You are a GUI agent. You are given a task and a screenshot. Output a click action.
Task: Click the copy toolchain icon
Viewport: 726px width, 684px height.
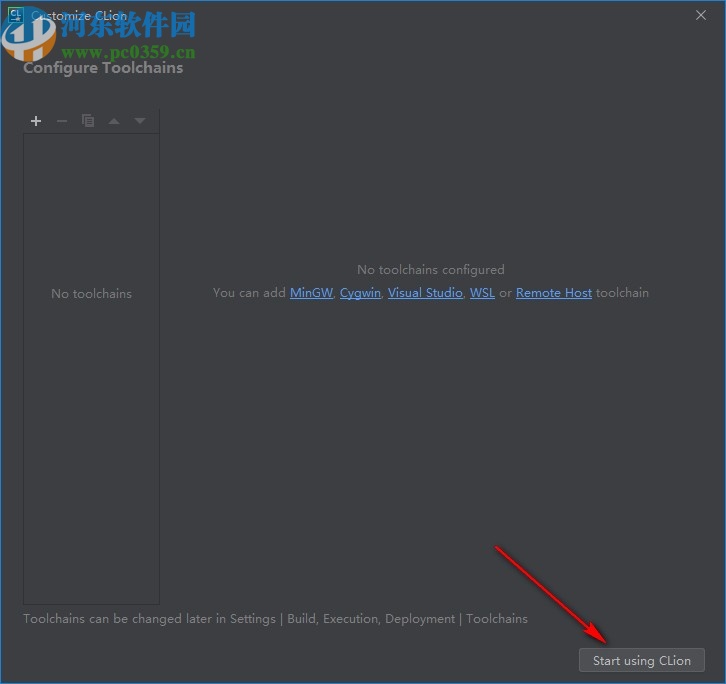click(88, 121)
